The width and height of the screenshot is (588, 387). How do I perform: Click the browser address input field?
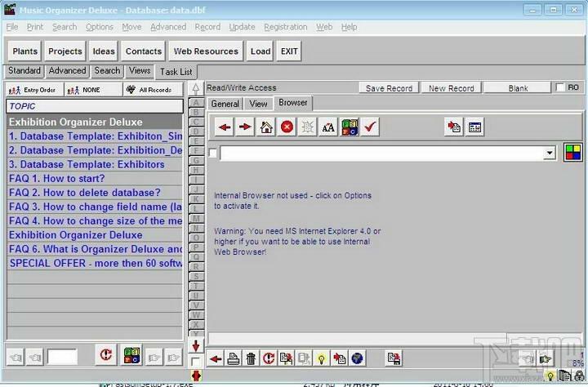(x=381, y=153)
